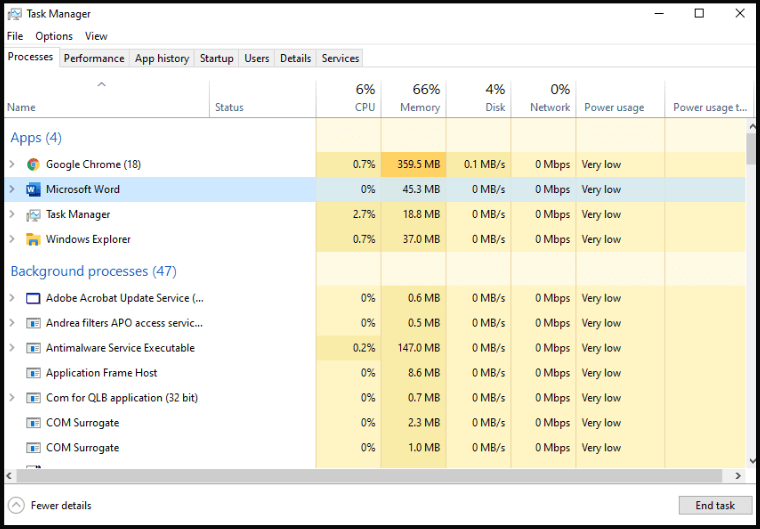Expand the Antimalware Service Executable entry
This screenshot has height=529, width=760.
click(x=12, y=348)
